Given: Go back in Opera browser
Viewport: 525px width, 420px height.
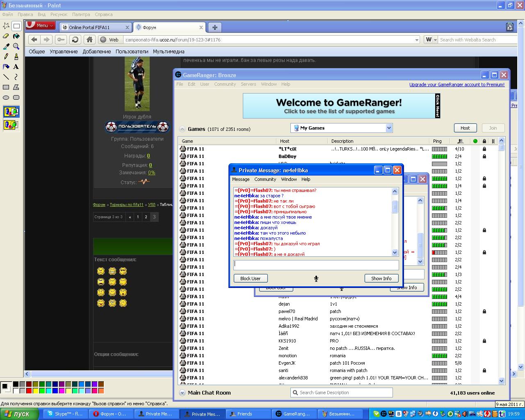Looking at the screenshot, I should pyautogui.click(x=34, y=39).
